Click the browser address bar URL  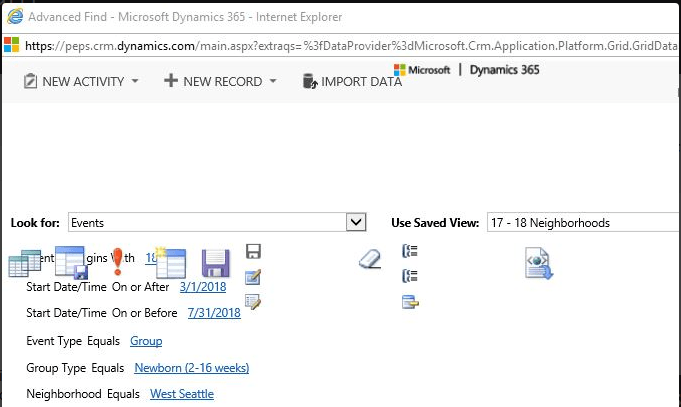(351, 46)
